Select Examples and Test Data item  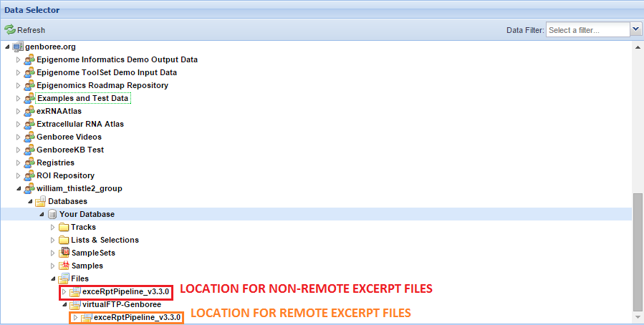click(82, 98)
